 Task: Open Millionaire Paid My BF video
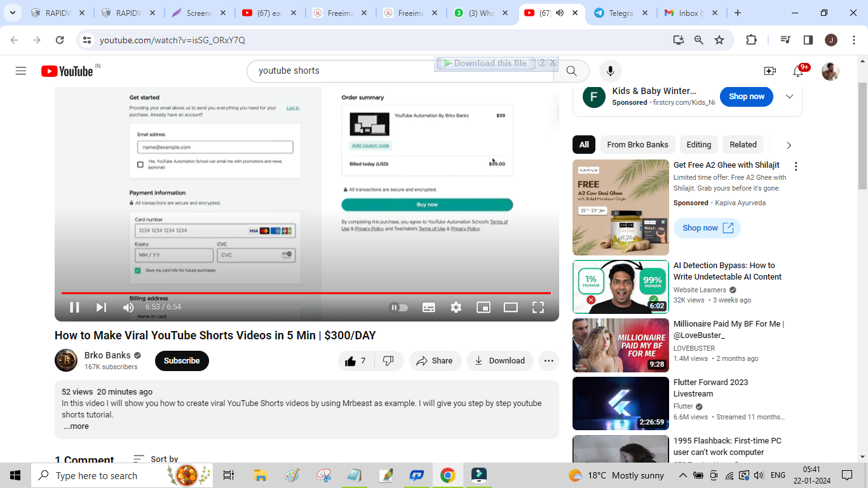coord(621,345)
